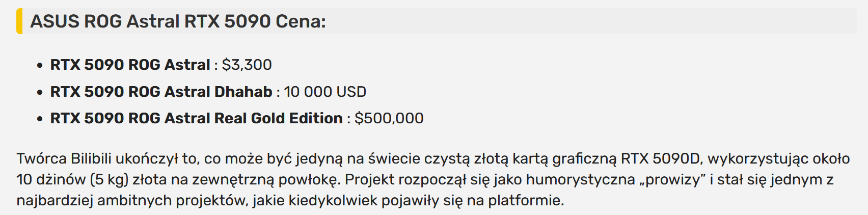
Task: Click the heading "ASUS ROG Astral RTX 5090 Cena:"
Action: (x=177, y=21)
